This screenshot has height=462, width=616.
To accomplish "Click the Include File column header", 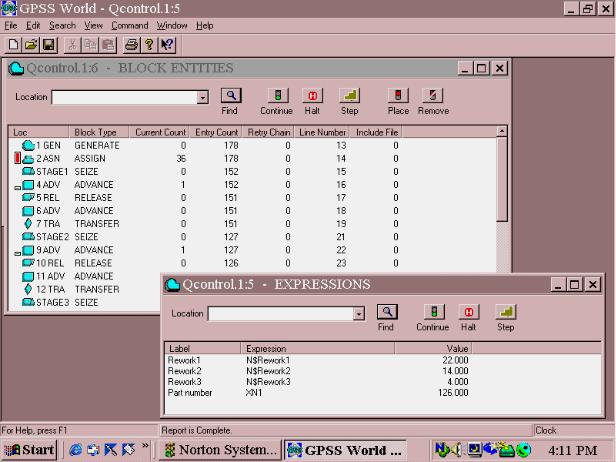I will click(x=376, y=132).
